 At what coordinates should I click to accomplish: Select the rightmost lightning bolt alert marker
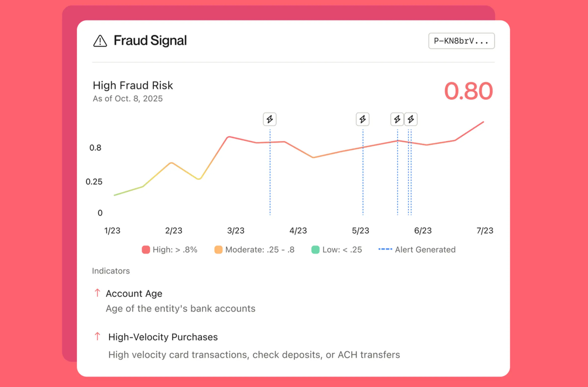point(411,119)
